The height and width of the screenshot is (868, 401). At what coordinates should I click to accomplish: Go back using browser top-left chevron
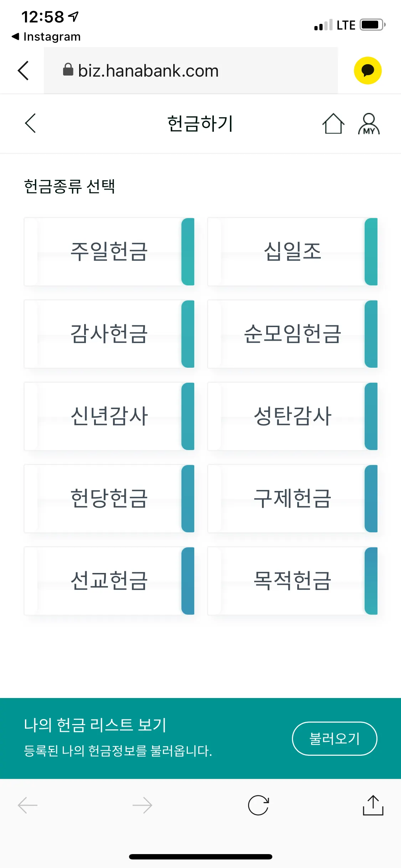coord(23,71)
